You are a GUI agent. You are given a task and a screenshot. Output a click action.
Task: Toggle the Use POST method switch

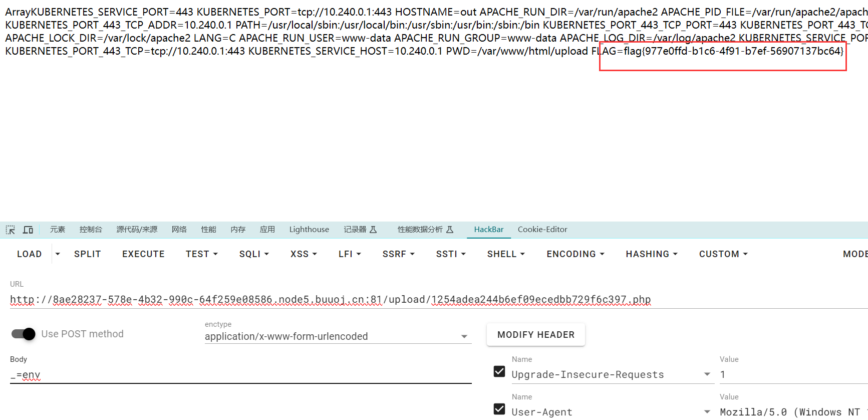pos(24,334)
